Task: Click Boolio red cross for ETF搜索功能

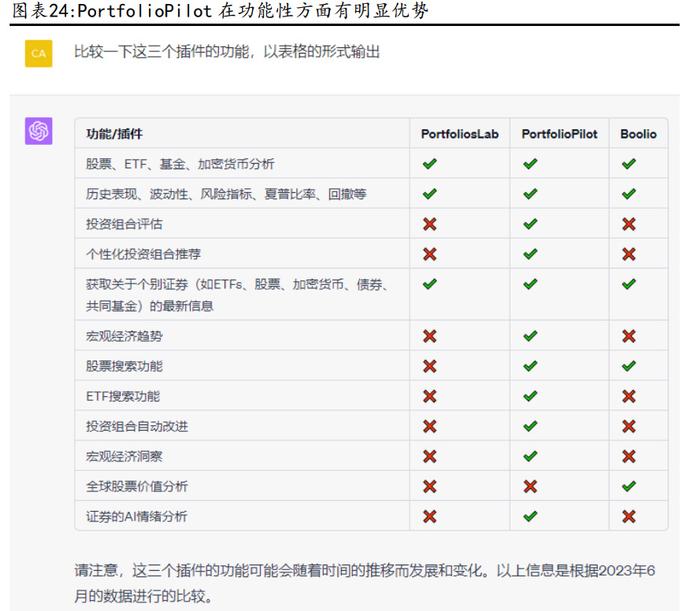Action: (x=629, y=396)
